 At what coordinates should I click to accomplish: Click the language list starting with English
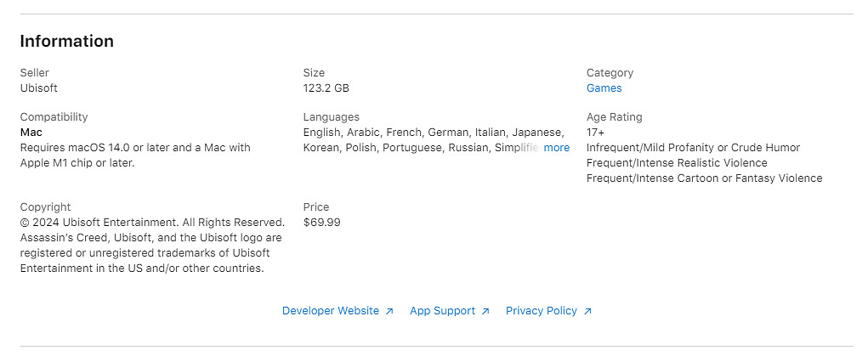pos(433,133)
